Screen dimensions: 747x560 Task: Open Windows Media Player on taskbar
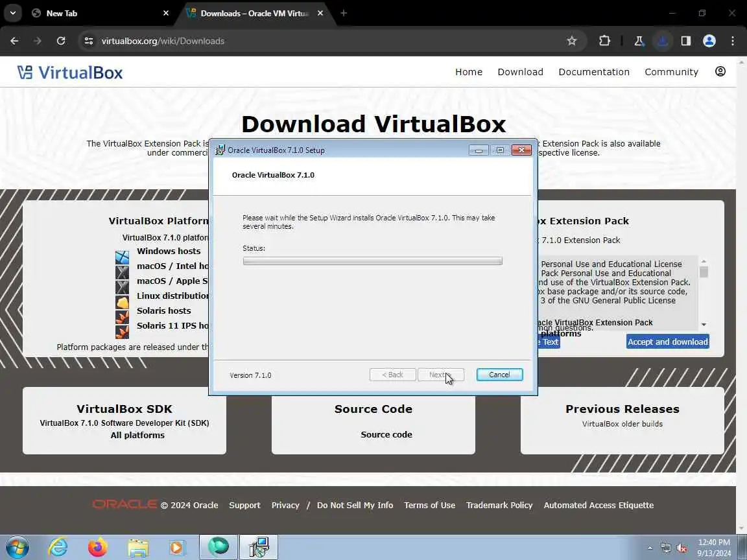177,548
